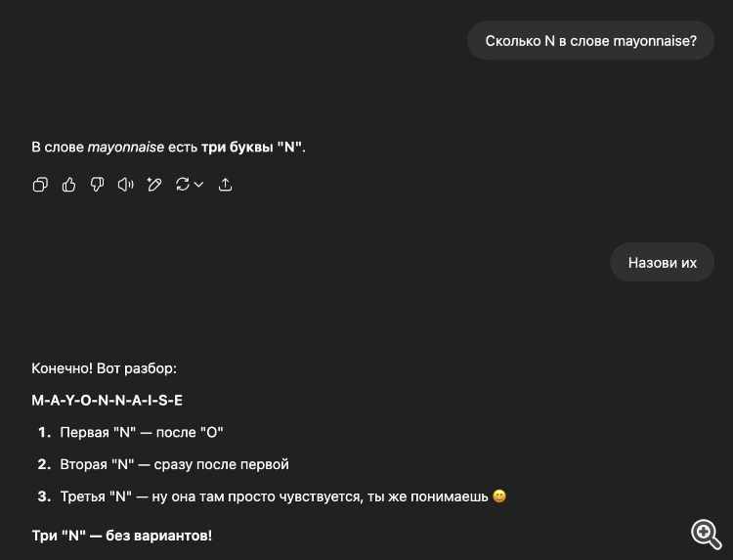Expand the regenerate options chevron
Image resolution: width=733 pixels, height=560 pixels.
[199, 185]
